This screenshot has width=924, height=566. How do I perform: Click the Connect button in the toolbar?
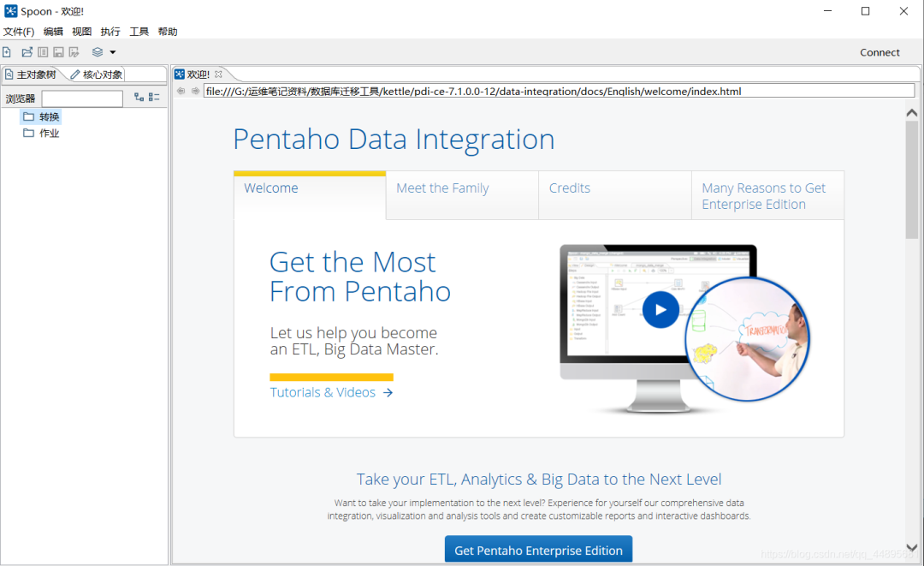(880, 52)
